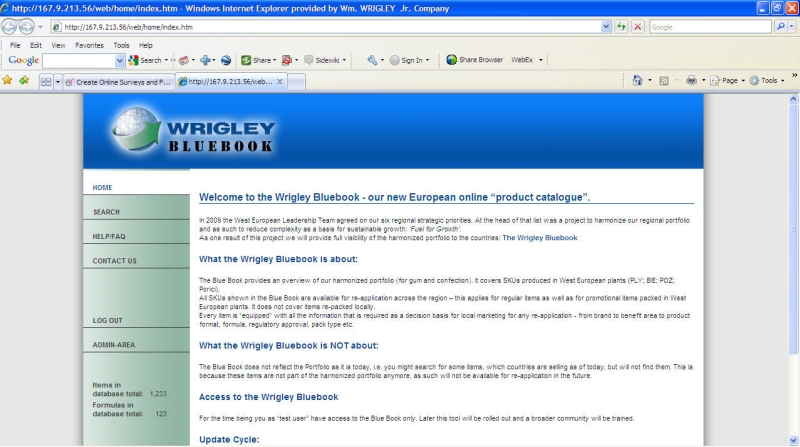The height and width of the screenshot is (447, 800).
Task: Open the Page menu dropdown
Action: coord(729,80)
